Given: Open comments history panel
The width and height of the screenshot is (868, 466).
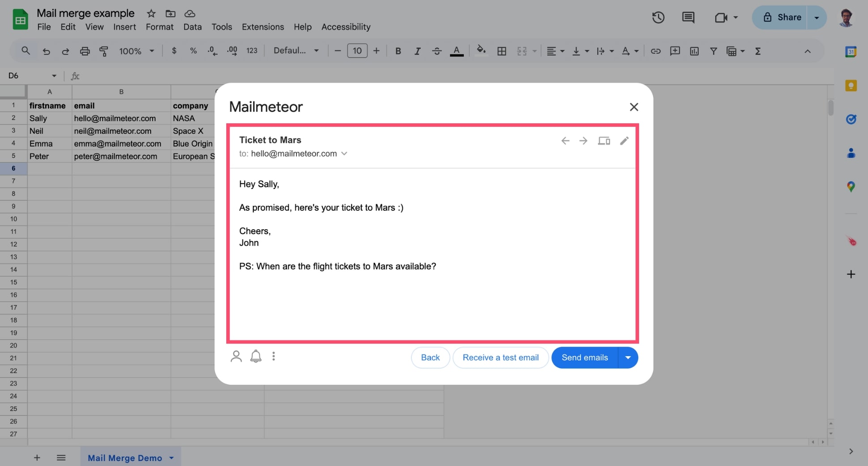Looking at the screenshot, I should point(688,17).
